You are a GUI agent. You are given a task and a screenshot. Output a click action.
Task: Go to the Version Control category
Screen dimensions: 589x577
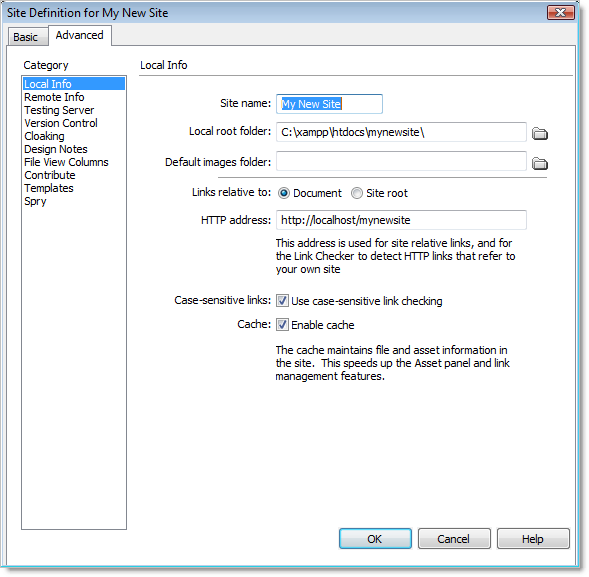(61, 123)
